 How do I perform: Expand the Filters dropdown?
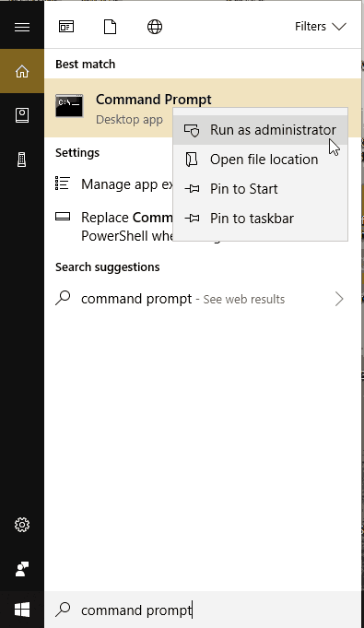coord(321,27)
